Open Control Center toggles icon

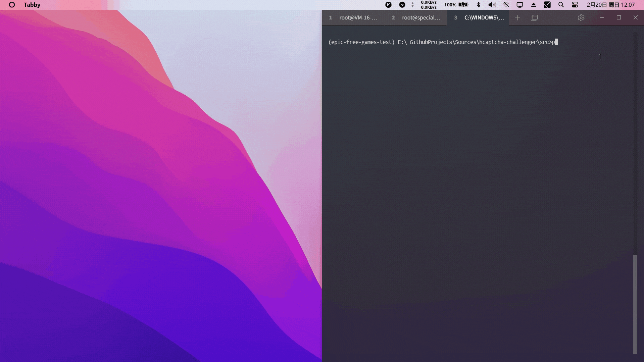coord(575,5)
